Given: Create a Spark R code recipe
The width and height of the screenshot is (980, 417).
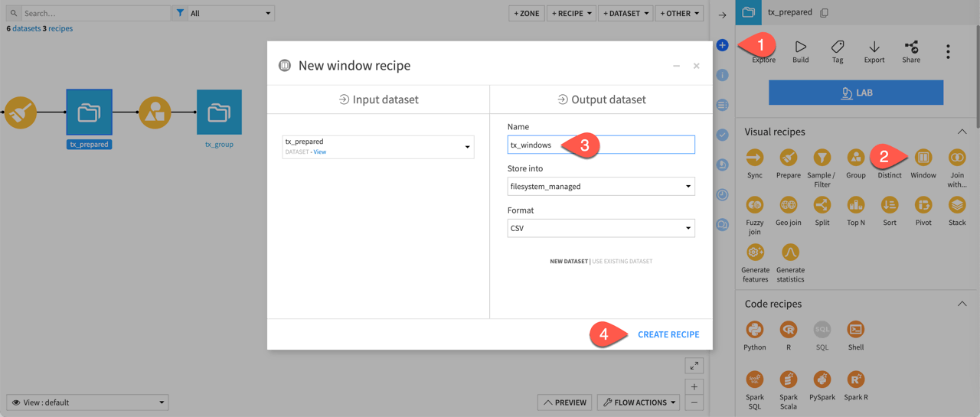Looking at the screenshot, I should click(x=856, y=380).
